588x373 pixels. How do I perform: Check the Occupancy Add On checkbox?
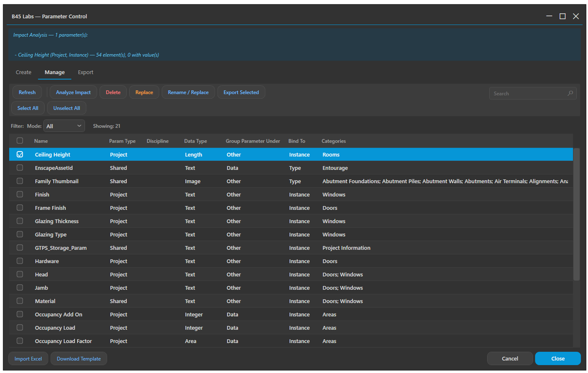coord(20,314)
